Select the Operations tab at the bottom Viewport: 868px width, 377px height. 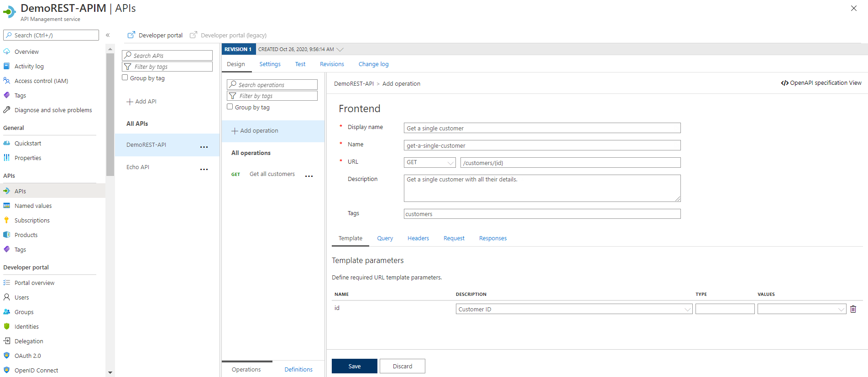246,369
